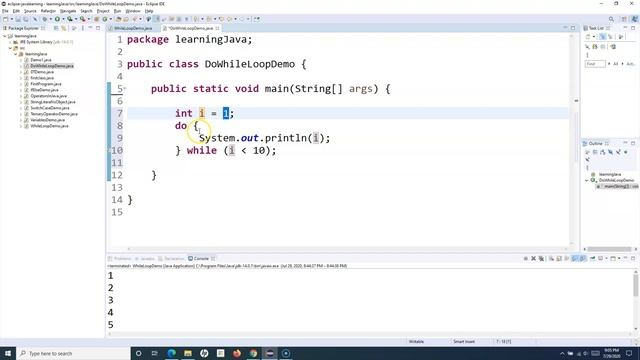
Task: Click Display Selected Console monitor icon
Action: (x=601, y=258)
